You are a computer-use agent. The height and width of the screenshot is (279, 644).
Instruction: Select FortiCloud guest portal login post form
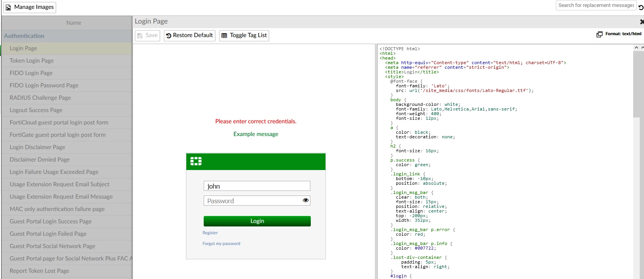tap(67, 122)
